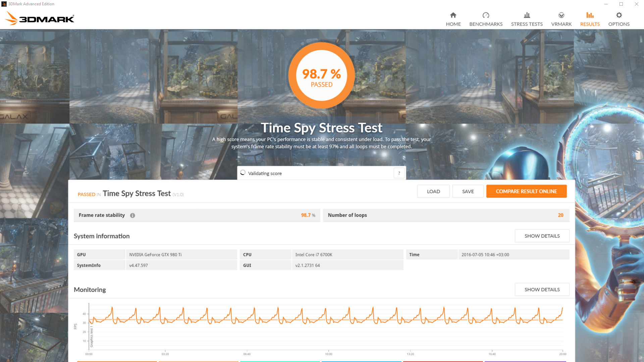Click the 98.7 % PASSED score circle

click(x=321, y=75)
